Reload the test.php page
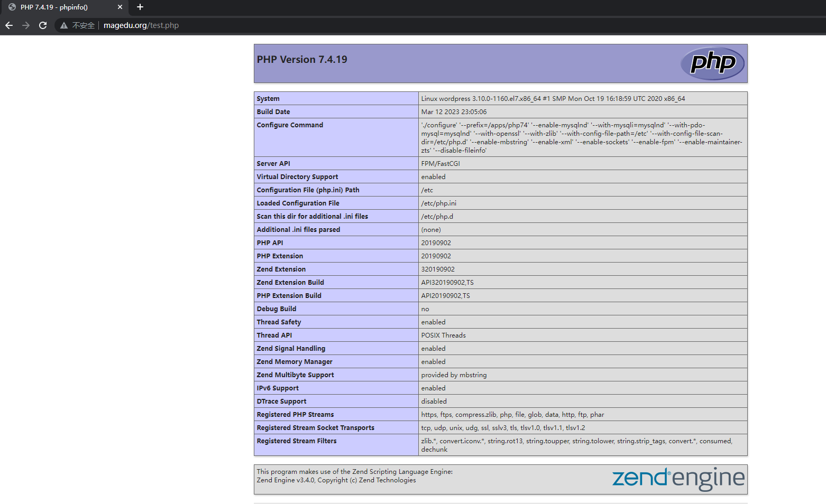This screenshot has height=504, width=826. (x=43, y=25)
